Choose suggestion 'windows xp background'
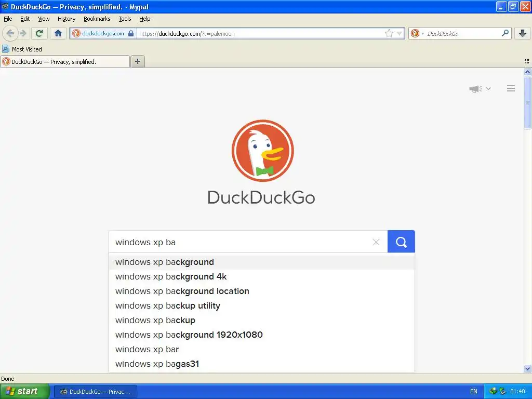The width and height of the screenshot is (532, 399). [x=262, y=262]
